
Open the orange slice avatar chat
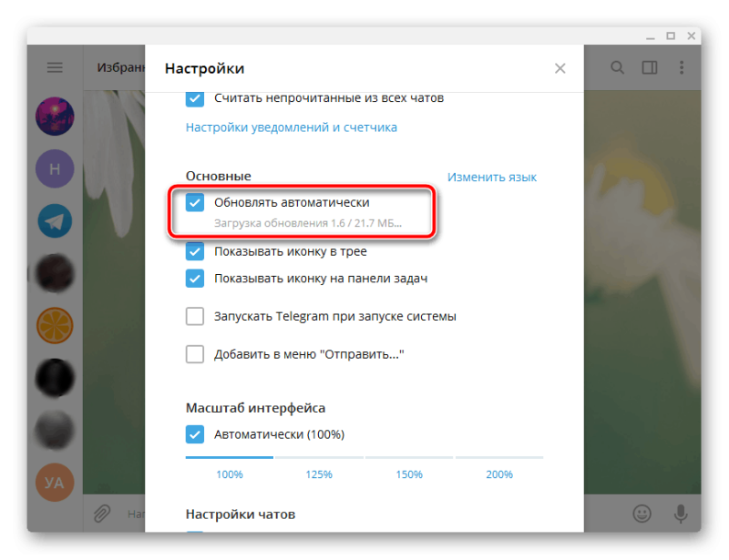[x=55, y=326]
